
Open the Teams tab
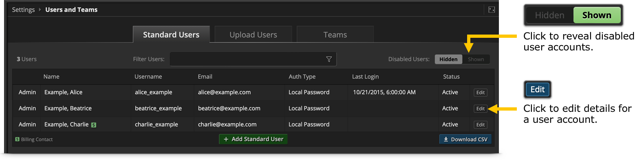335,35
